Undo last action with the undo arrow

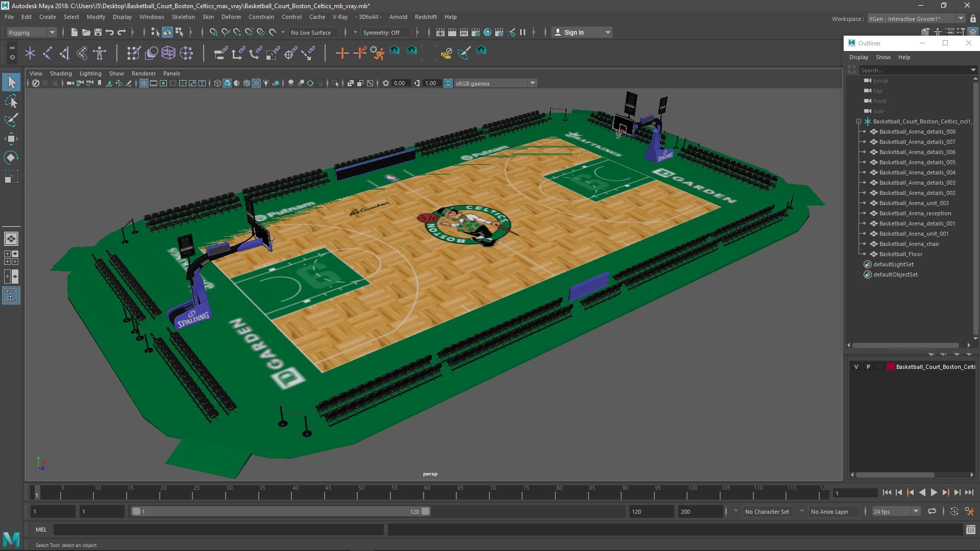(x=110, y=32)
